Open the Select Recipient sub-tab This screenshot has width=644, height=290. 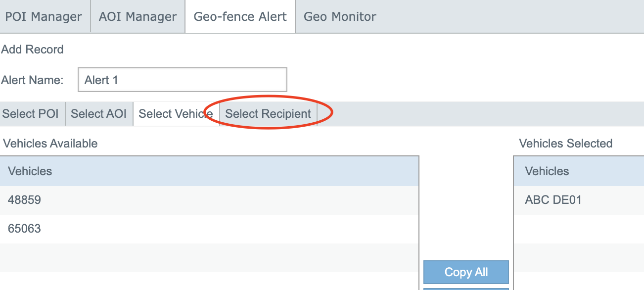268,114
